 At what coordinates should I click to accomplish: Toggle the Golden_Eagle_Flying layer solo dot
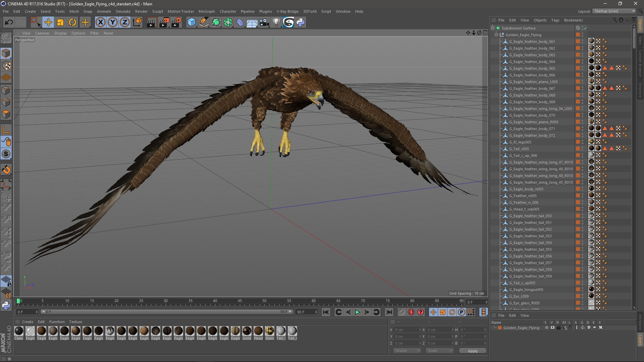point(546,328)
